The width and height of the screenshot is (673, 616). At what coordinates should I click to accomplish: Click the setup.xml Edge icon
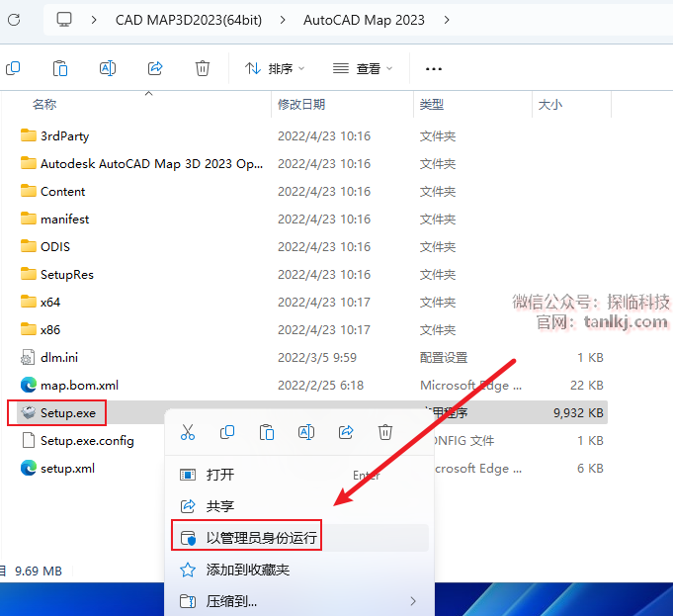click(29, 468)
